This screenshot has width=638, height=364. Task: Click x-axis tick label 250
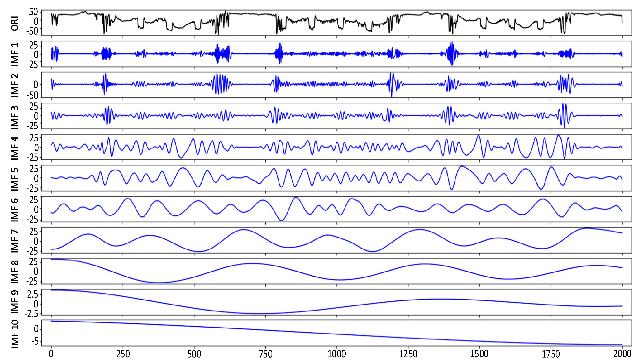click(x=123, y=354)
